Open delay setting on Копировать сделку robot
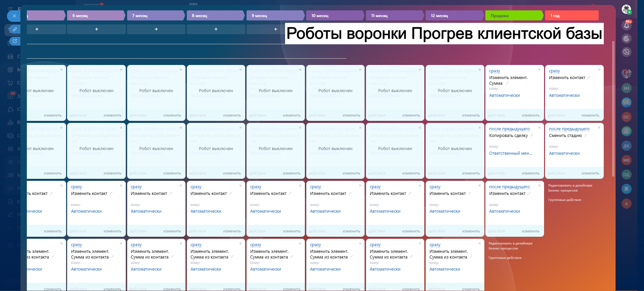 (509, 129)
